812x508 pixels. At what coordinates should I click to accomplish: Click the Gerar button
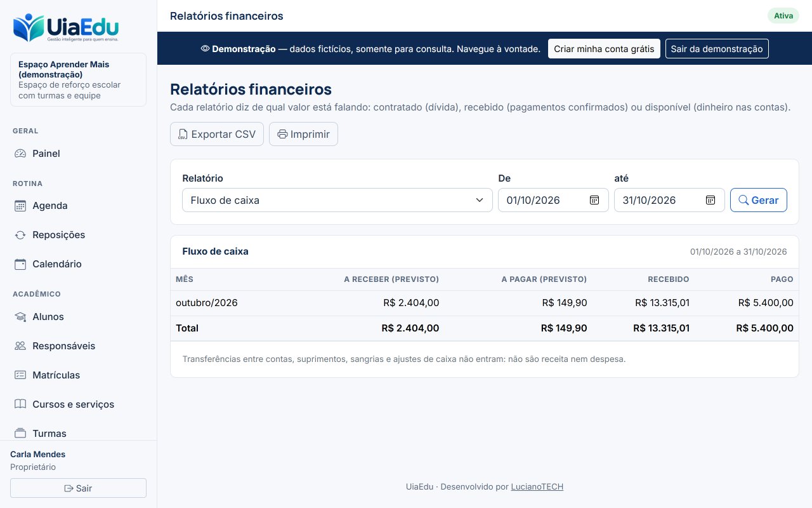(x=759, y=200)
